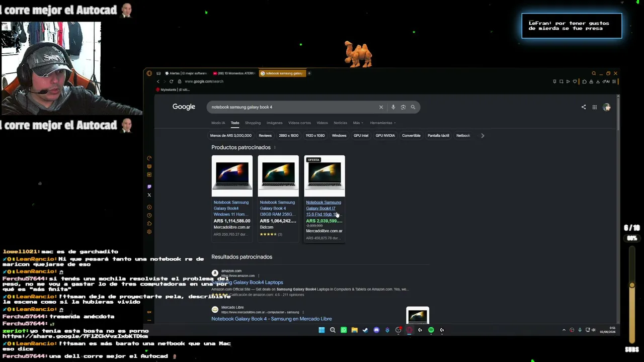The width and height of the screenshot is (644, 362).
Task: Open the OFERTA Galaxy Book4 i7 product image
Action: (x=325, y=175)
